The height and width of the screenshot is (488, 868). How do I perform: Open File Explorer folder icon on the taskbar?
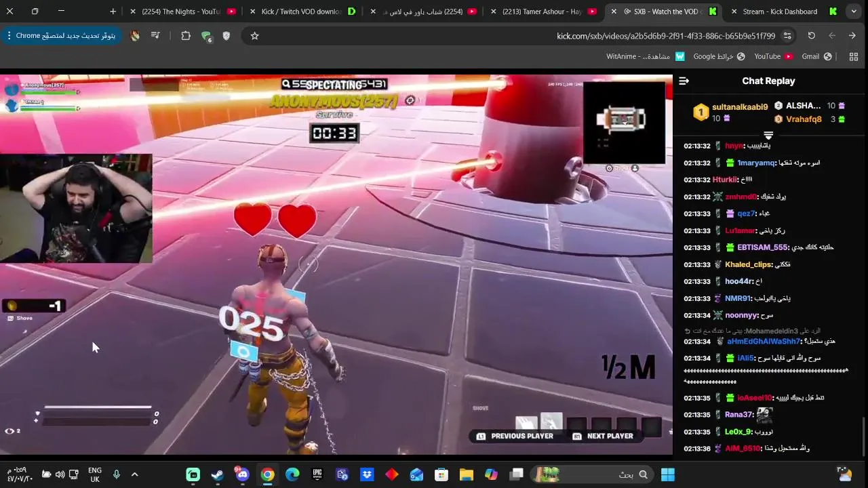(467, 474)
